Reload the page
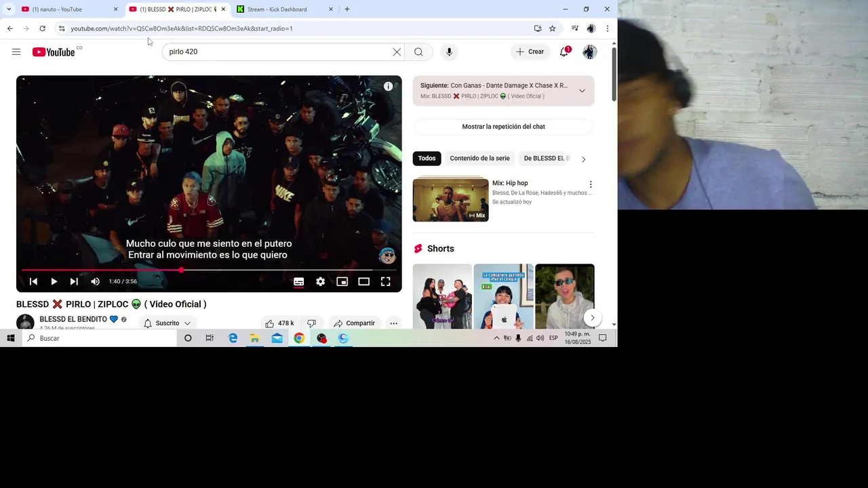The image size is (868, 488). click(42, 28)
